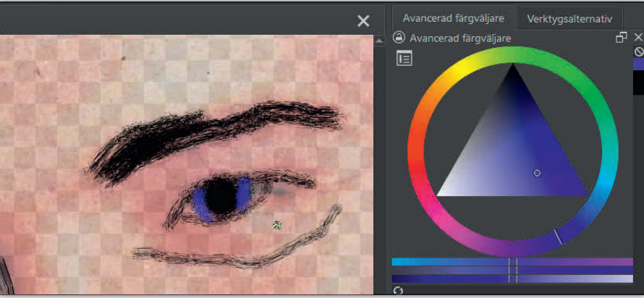Image resolution: width=644 pixels, height=298 pixels.
Task: Toggle the docker lock icon
Action: [399, 38]
